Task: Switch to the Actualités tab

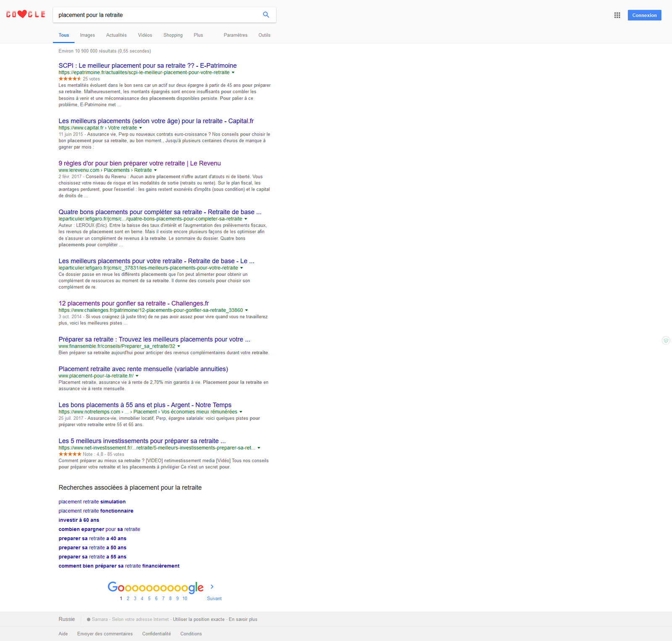Action: [x=116, y=35]
